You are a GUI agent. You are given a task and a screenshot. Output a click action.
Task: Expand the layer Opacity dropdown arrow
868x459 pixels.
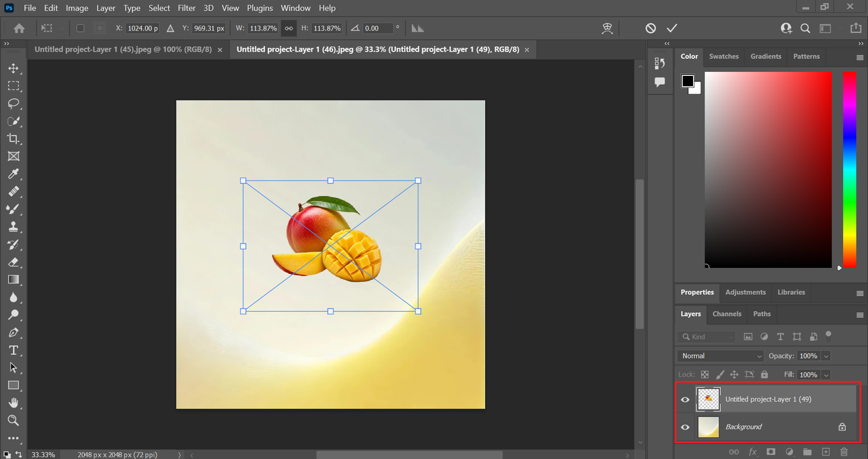(x=826, y=356)
